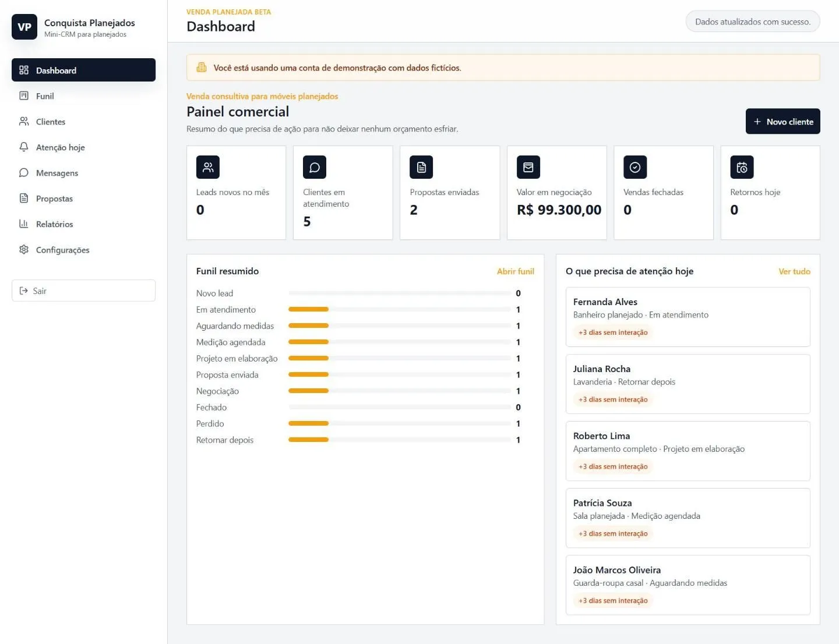Click the Leads novos no mês people icon

pos(208,167)
